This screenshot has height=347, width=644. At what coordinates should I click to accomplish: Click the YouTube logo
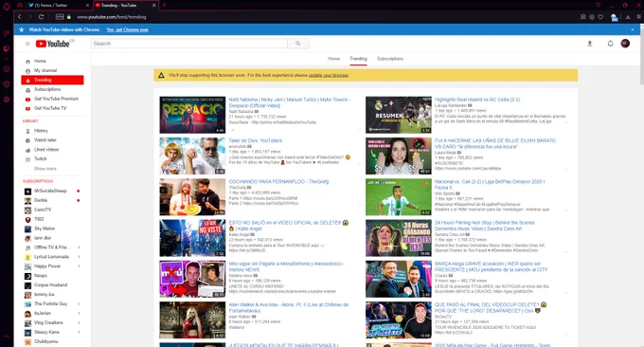(53, 44)
